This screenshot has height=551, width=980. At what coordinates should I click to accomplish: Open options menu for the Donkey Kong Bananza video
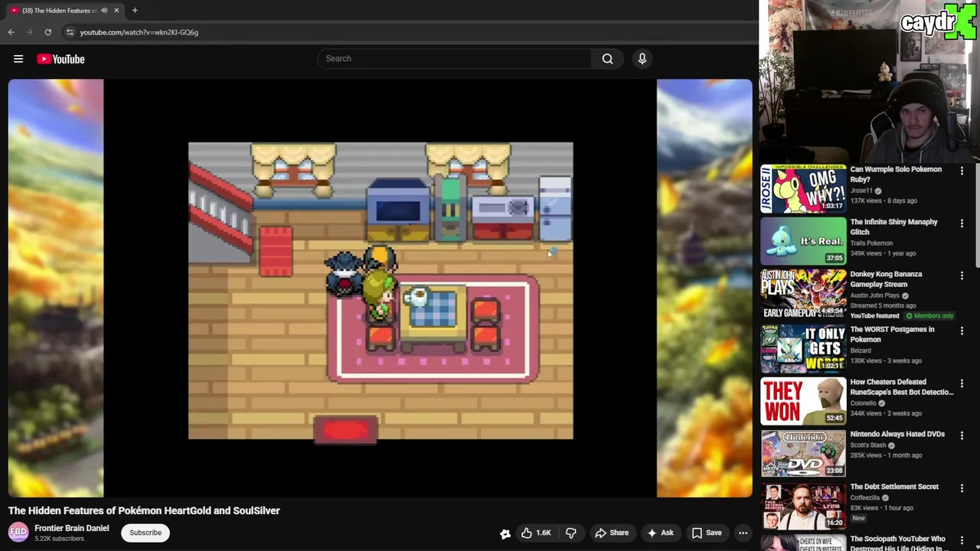(x=962, y=275)
